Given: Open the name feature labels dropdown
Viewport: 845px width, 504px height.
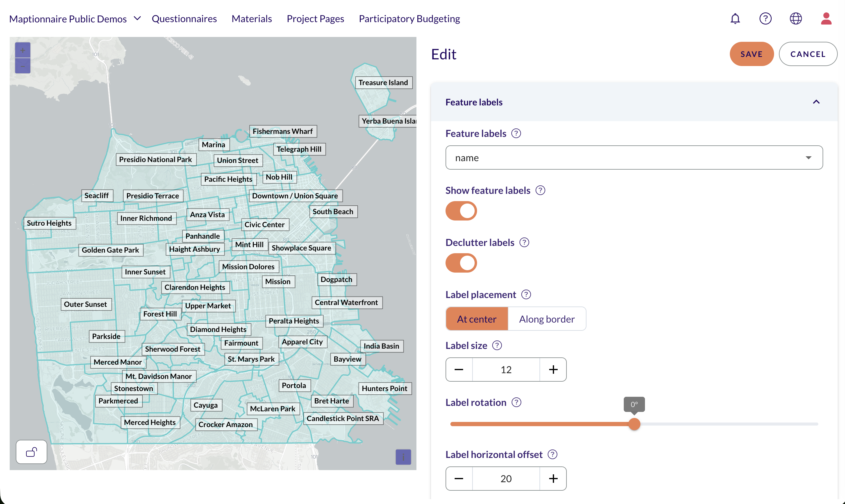Looking at the screenshot, I should (634, 157).
